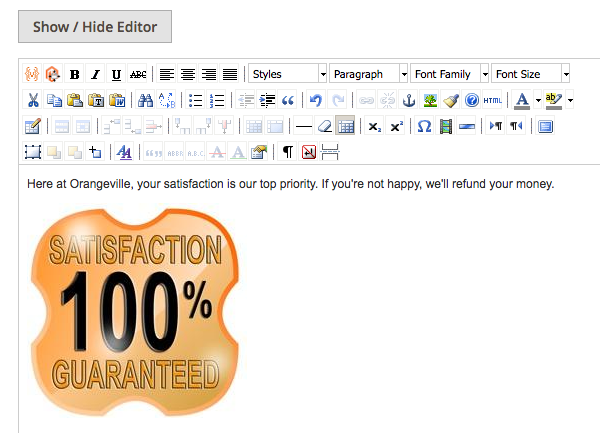Click Paste from Word icon
This screenshot has height=433, width=600.
pyautogui.click(x=117, y=100)
